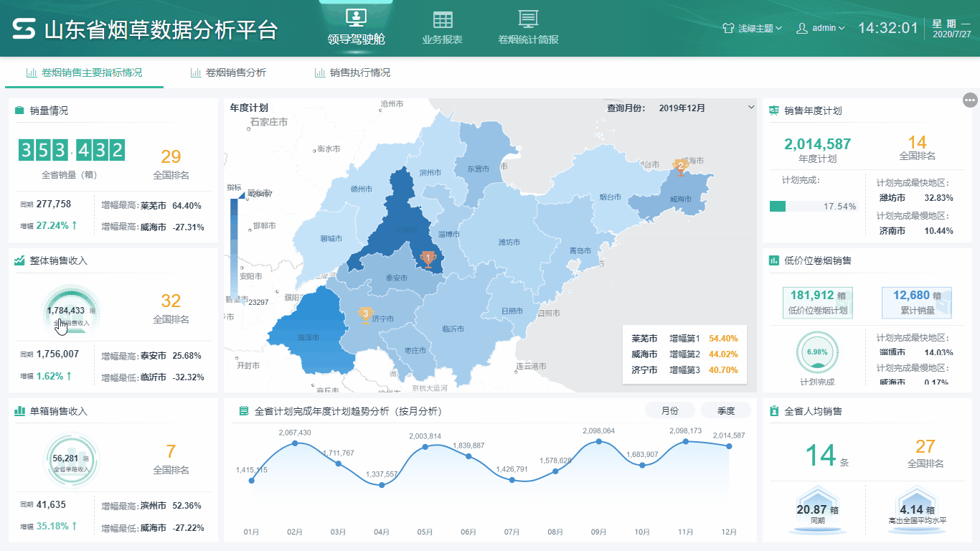This screenshot has width=980, height=551.
Task: Click the 销量情况 panel header icon
Action: (x=18, y=110)
